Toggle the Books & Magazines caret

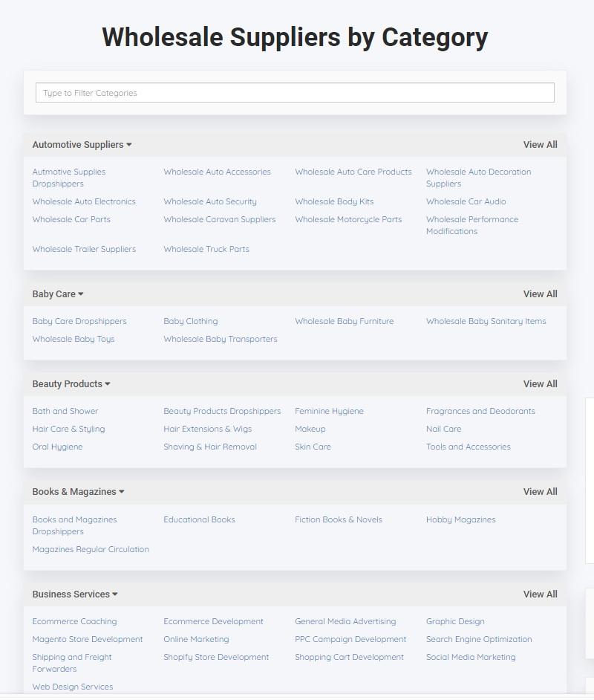pos(122,492)
